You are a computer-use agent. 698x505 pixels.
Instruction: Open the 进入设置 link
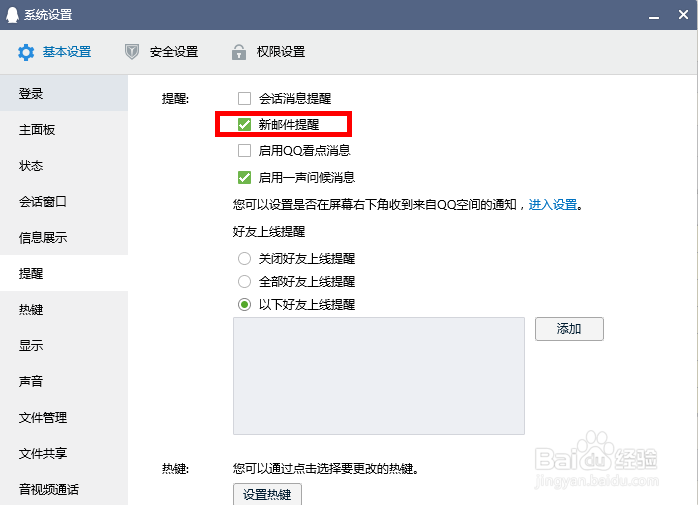[x=553, y=205]
